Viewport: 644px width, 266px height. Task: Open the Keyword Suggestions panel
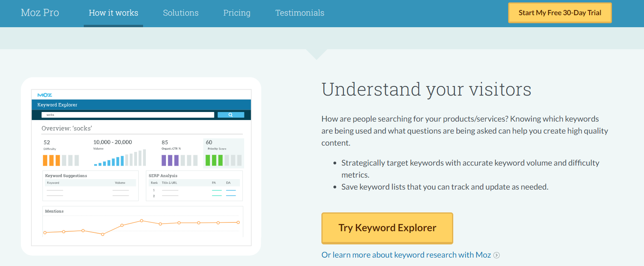pos(91,186)
